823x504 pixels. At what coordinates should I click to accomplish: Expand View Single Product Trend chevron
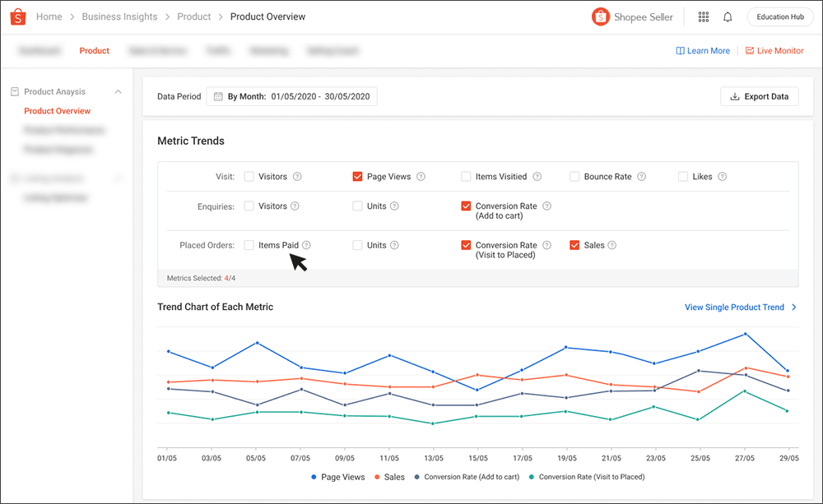coord(794,307)
